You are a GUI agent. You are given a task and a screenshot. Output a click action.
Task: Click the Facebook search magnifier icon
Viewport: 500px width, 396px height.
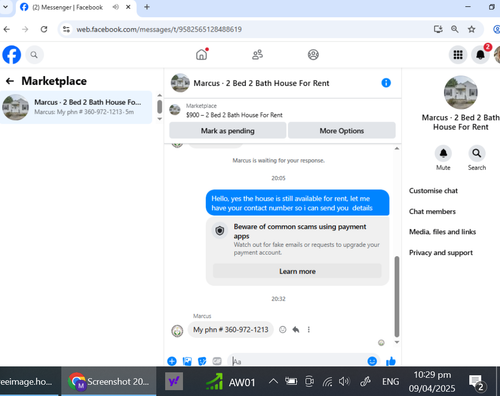(34, 55)
